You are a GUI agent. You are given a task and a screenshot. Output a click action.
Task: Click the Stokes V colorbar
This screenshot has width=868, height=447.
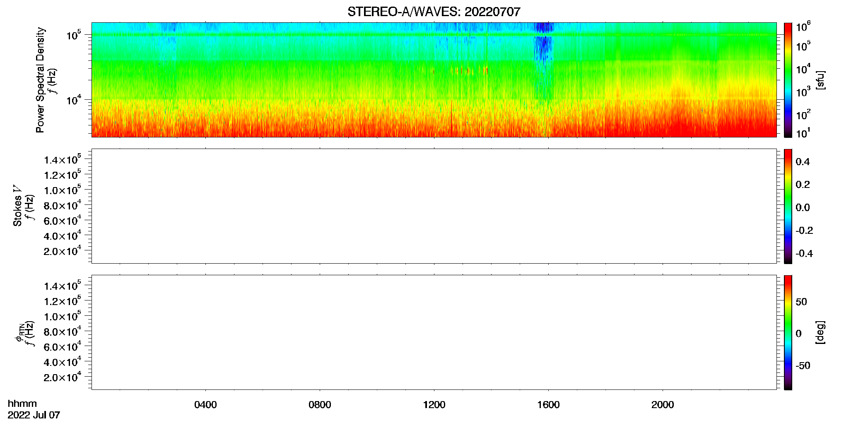(788, 206)
